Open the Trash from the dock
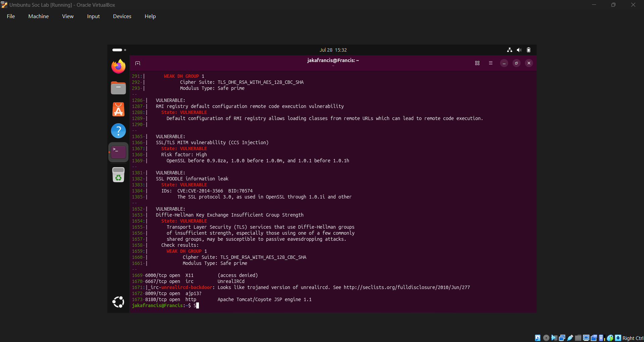 pyautogui.click(x=118, y=175)
